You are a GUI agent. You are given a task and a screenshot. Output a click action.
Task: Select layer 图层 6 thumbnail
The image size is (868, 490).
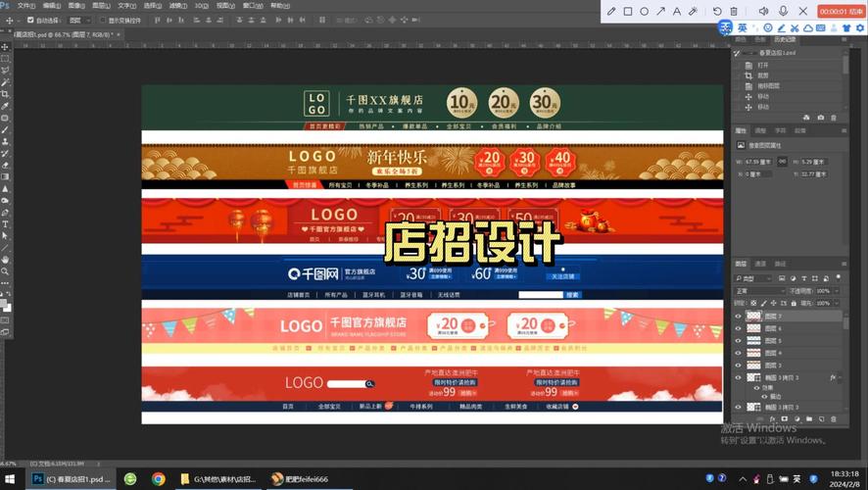(x=753, y=328)
